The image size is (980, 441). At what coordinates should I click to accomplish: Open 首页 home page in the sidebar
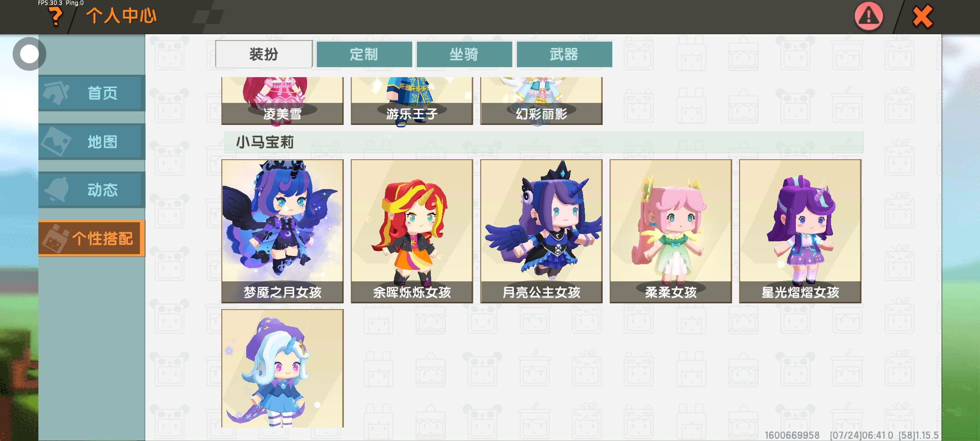92,93
